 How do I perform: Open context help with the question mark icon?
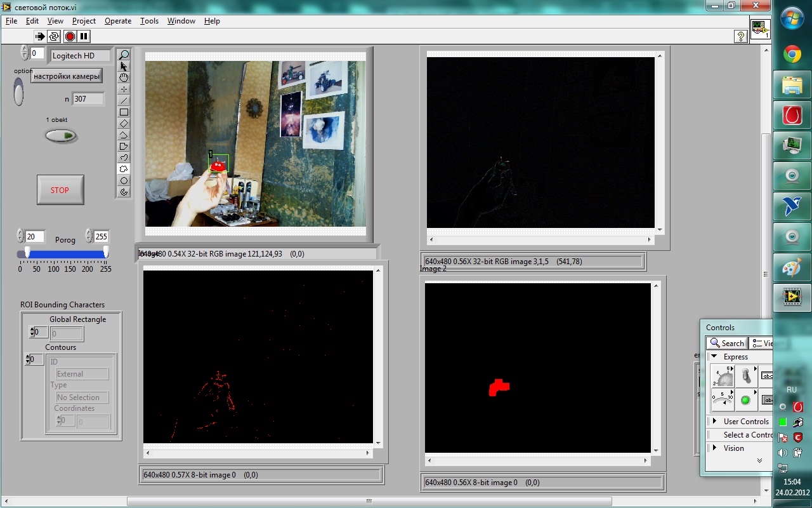740,37
